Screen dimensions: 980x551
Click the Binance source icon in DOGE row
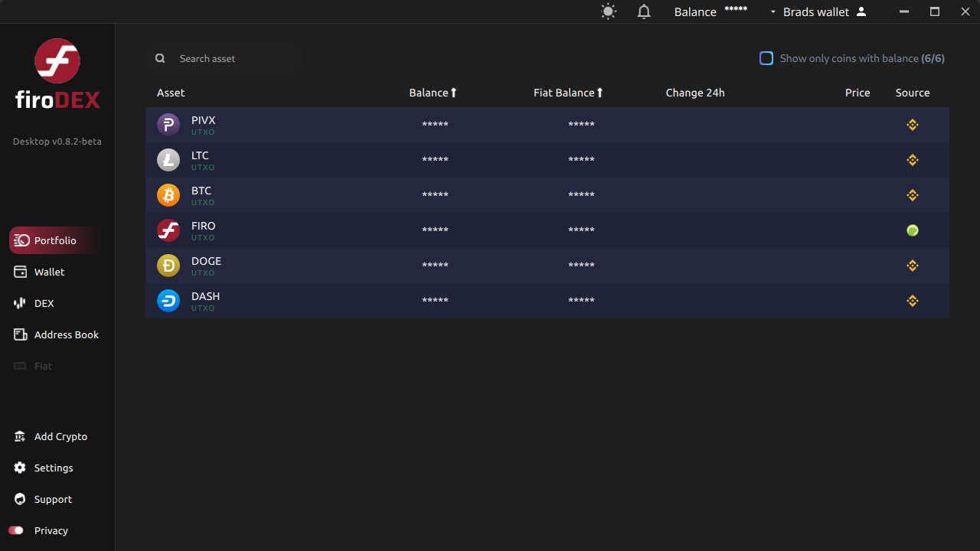click(x=913, y=266)
